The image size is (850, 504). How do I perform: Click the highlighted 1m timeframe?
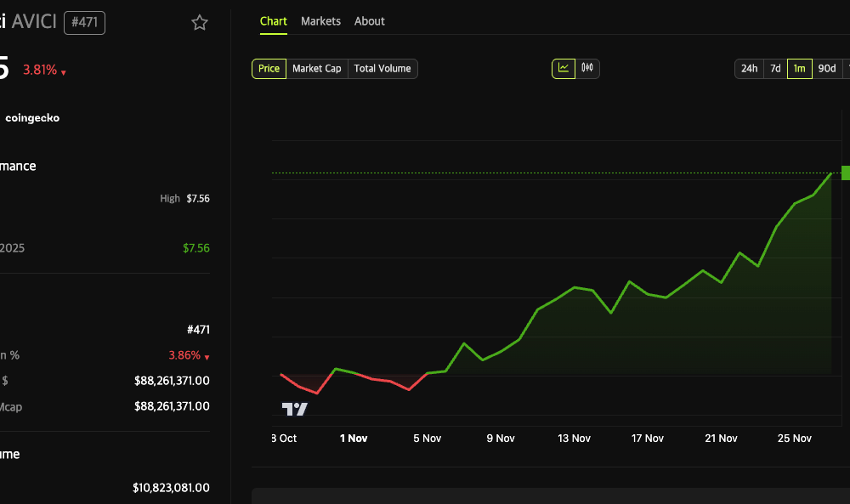click(x=800, y=68)
